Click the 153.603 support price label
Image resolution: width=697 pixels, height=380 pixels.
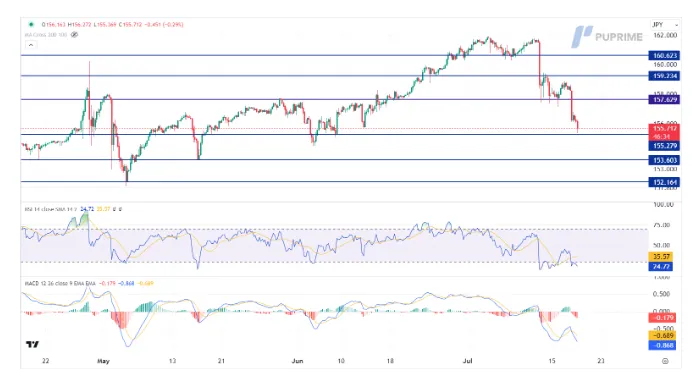click(x=664, y=160)
